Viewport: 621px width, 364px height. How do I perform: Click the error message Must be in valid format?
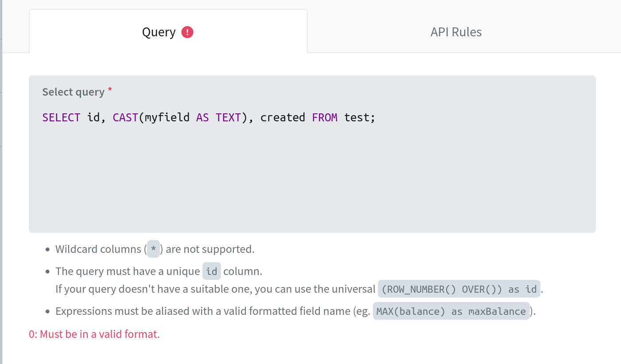[94, 333]
